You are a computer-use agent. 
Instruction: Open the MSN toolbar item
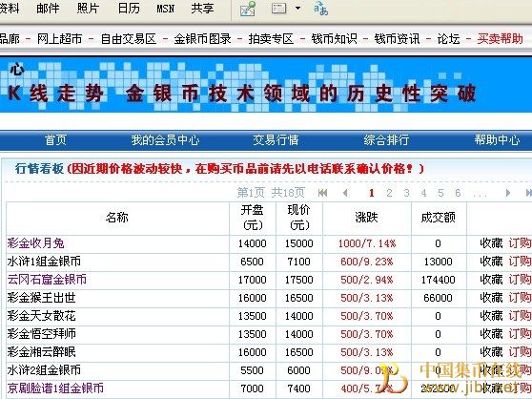pyautogui.click(x=165, y=9)
